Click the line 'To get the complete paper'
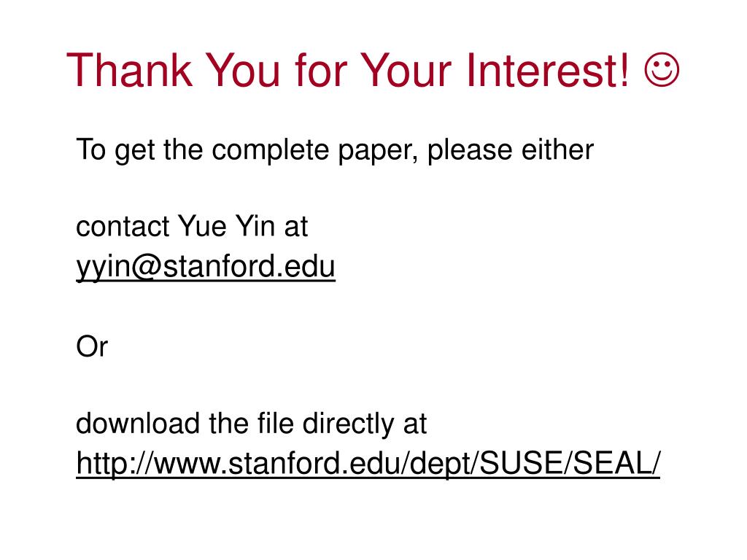This screenshot has height=560, width=747. tap(335, 150)
